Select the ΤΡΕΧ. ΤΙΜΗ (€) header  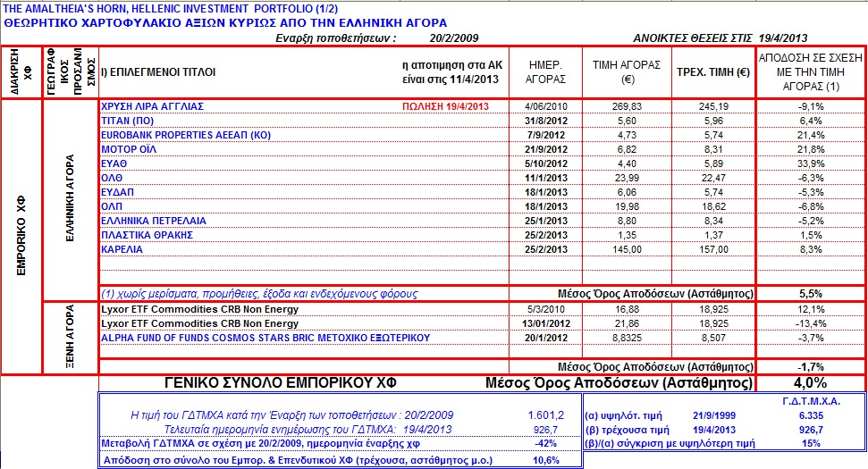[713, 72]
